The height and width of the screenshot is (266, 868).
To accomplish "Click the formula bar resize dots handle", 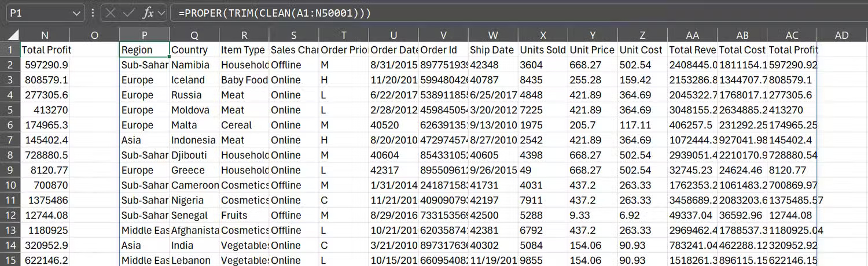I will [94, 13].
